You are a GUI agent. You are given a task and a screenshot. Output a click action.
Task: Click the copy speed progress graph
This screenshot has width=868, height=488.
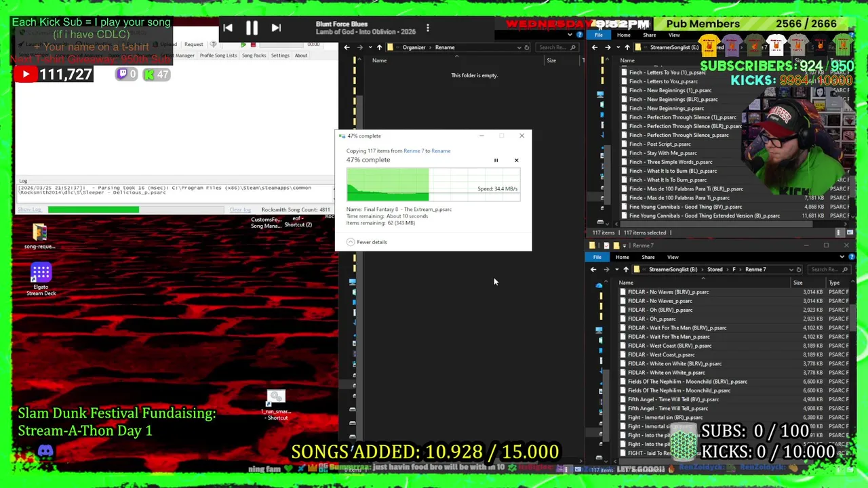coord(433,185)
